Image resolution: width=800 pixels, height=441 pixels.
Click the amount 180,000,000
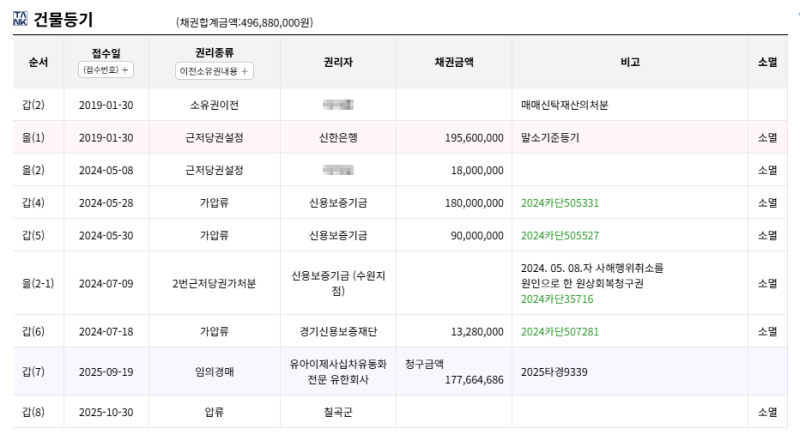coord(474,203)
